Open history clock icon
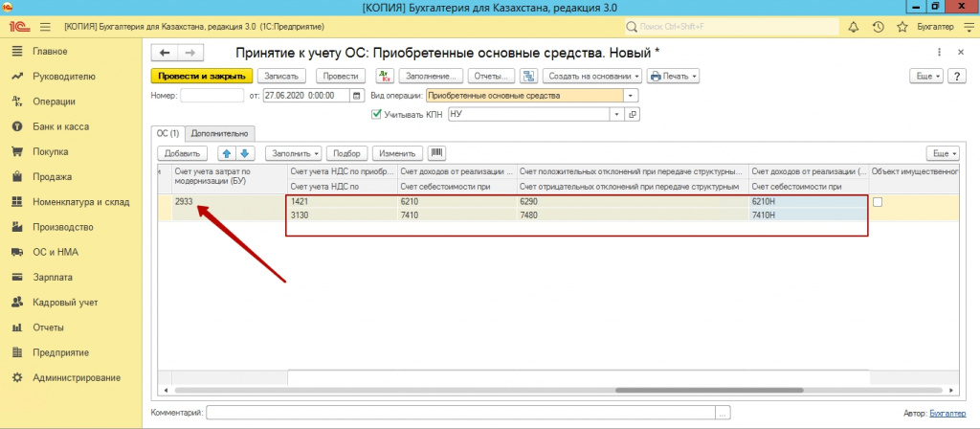 (878, 27)
